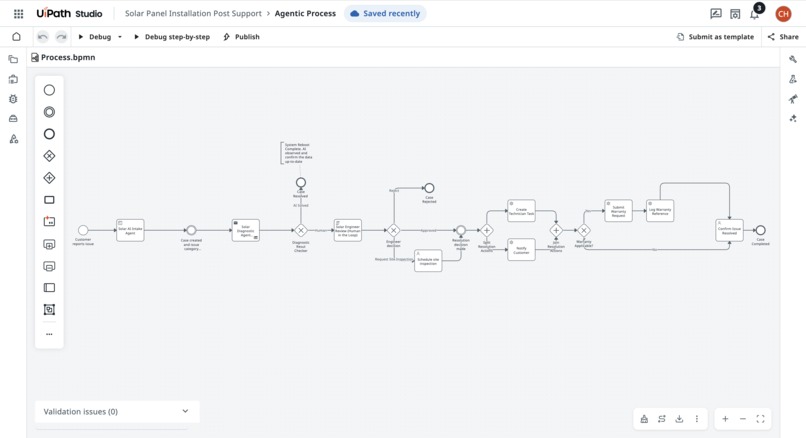This screenshot has height=438, width=806.
Task: Select the Process.bpmn file tab
Action: point(63,58)
